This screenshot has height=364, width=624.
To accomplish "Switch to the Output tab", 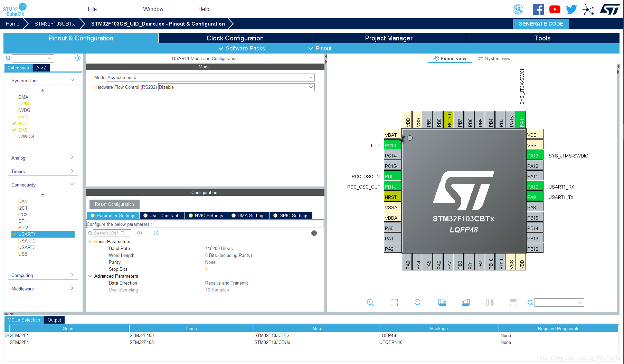I will [x=54, y=320].
